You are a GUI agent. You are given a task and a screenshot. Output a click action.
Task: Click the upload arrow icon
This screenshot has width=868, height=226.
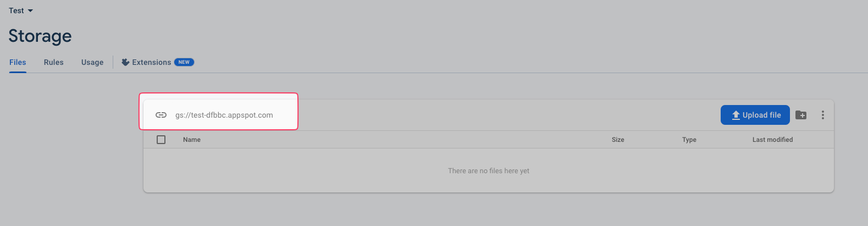736,115
